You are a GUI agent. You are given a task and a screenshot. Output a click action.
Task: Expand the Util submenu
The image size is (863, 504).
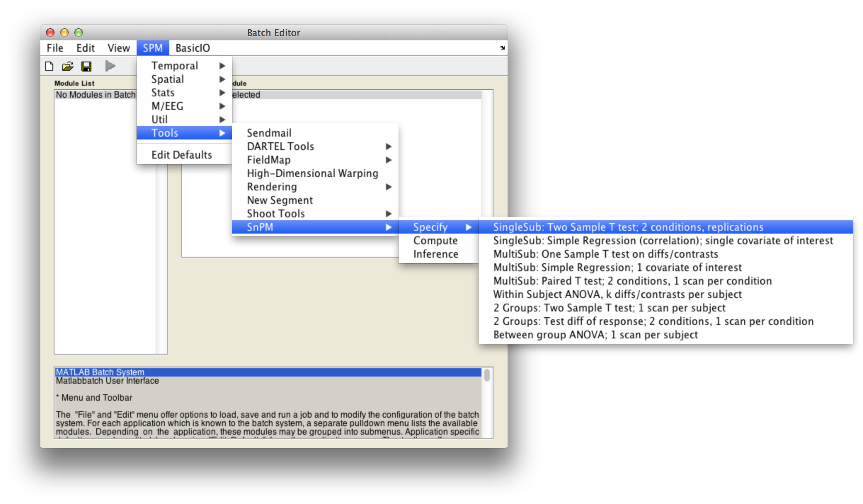[184, 120]
